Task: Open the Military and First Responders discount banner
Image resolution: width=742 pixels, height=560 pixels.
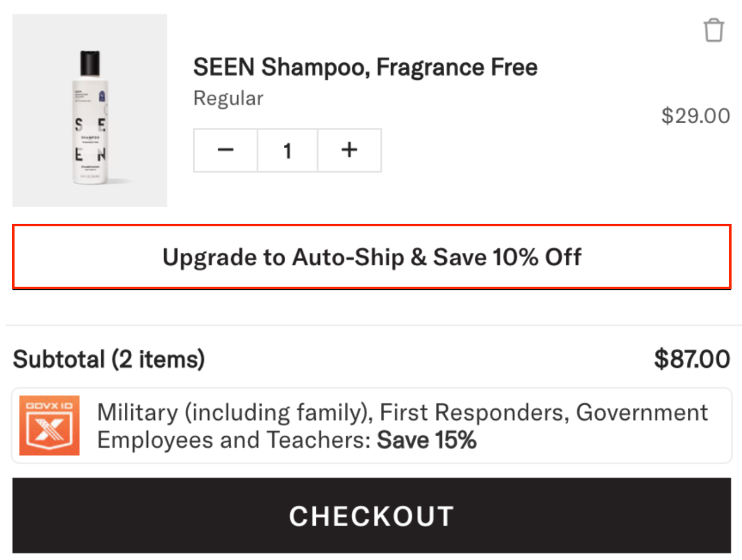Action: pyautogui.click(x=372, y=425)
